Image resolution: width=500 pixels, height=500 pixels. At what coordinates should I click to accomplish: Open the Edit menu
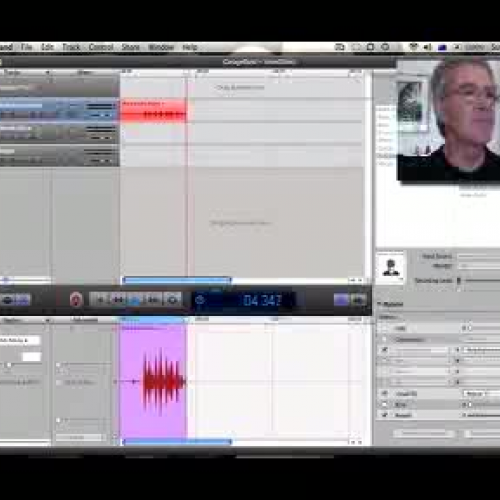47,47
